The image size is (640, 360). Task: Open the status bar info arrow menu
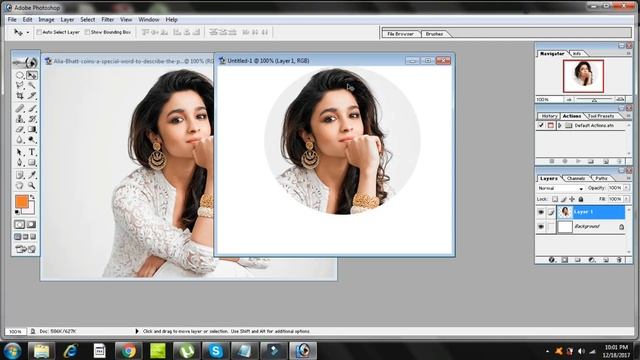[x=137, y=331]
